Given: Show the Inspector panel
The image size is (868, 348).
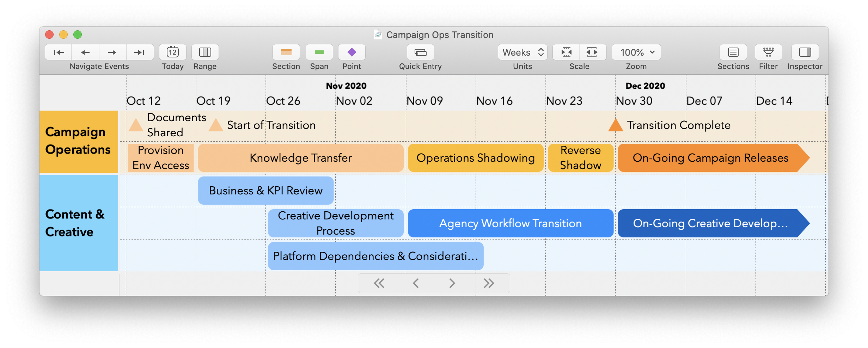Looking at the screenshot, I should pyautogui.click(x=804, y=52).
